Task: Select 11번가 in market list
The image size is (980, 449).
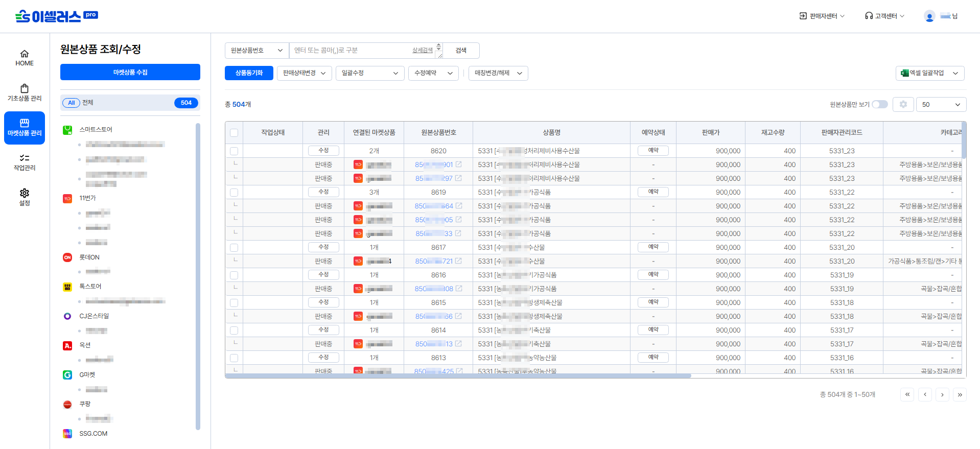Action: click(87, 198)
